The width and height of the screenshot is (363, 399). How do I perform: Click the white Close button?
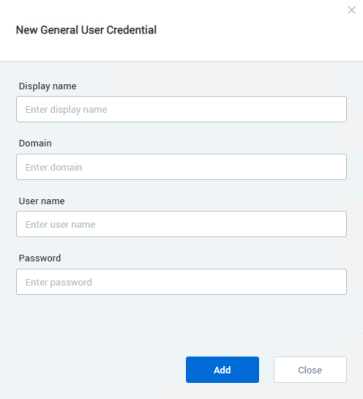310,370
